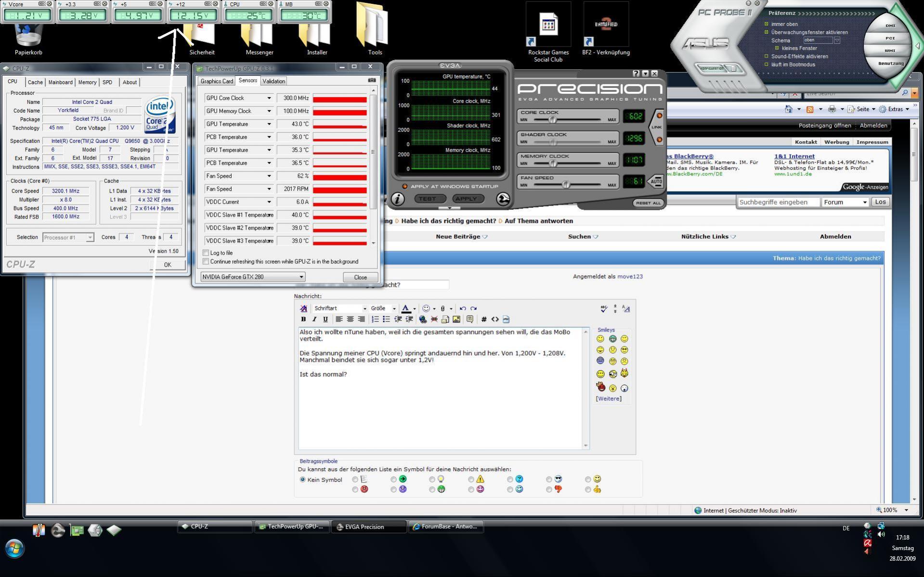This screenshot has width=924, height=577.
Task: Open GPU Core Clock sensor dropdown
Action: click(269, 98)
